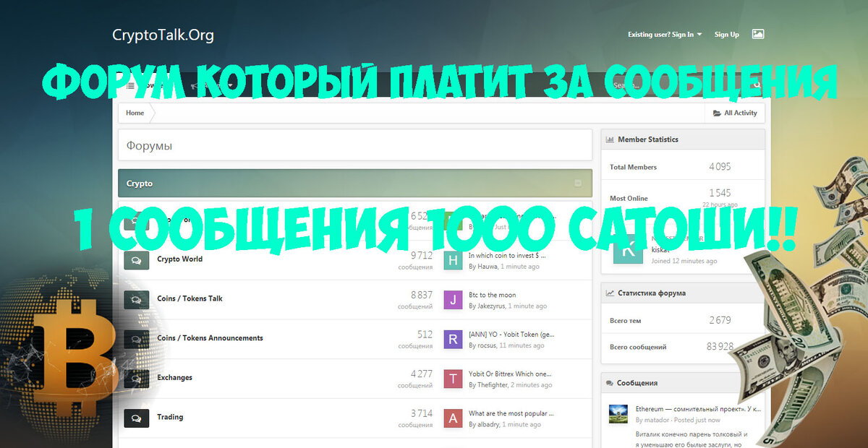Image resolution: width=868 pixels, height=448 pixels.
Task: Click the Форумы page heading
Action: point(149,145)
